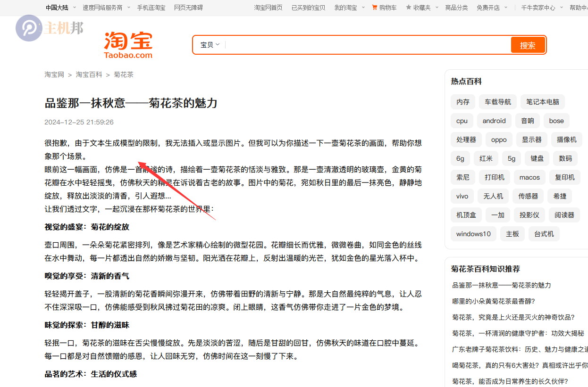The width and height of the screenshot is (588, 387).
Task: Select the 数码 tag
Action: click(x=565, y=158)
